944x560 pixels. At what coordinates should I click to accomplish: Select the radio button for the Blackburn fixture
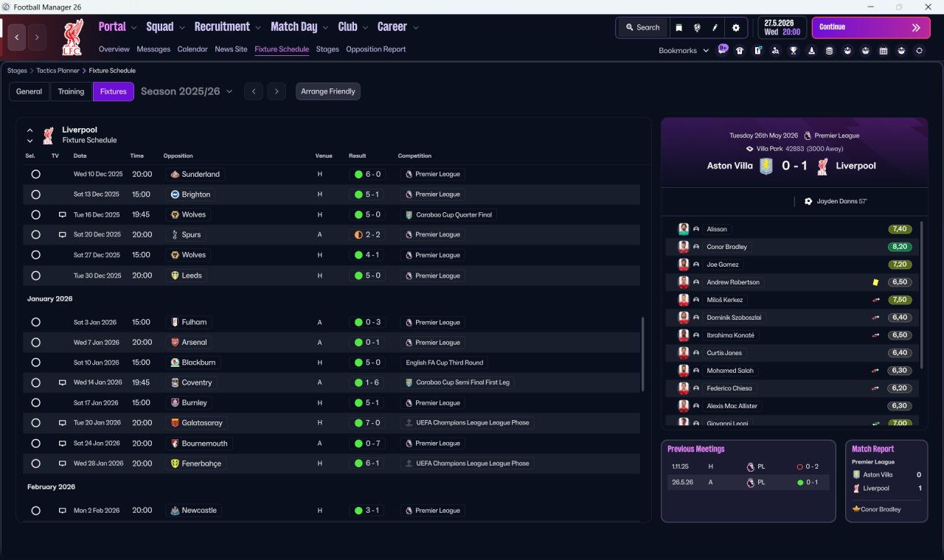tap(35, 363)
